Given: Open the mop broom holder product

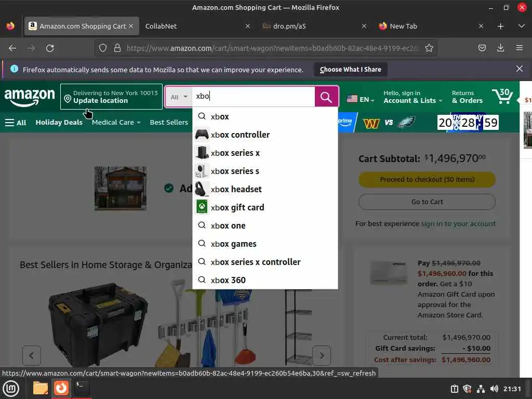Looking at the screenshot, I should (x=207, y=323).
